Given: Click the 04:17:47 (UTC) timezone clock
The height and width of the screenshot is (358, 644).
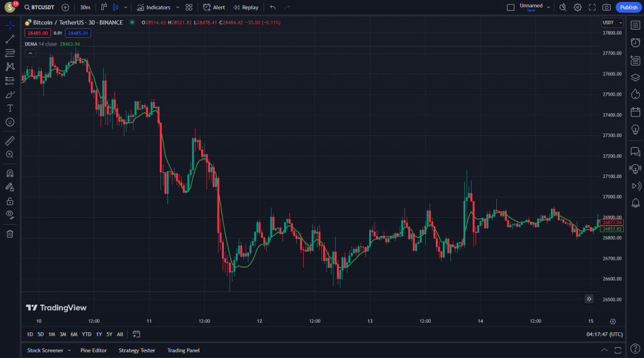Looking at the screenshot, I should point(604,334).
